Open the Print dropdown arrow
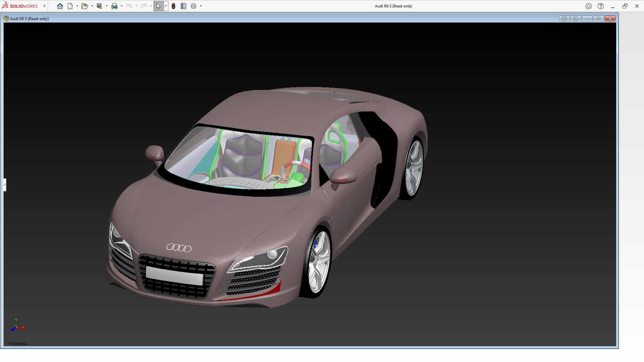This screenshot has height=362, width=644. click(x=121, y=6)
